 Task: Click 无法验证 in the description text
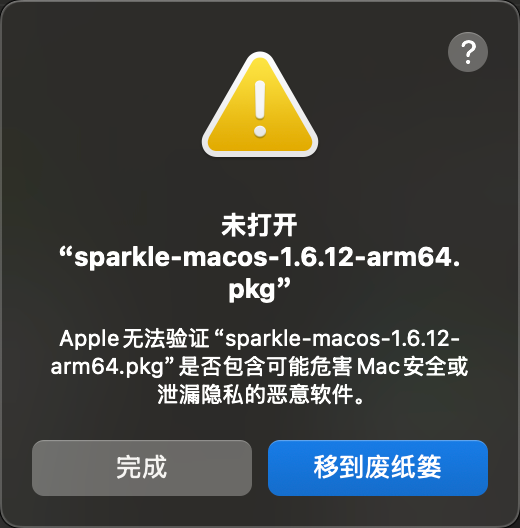(x=166, y=338)
